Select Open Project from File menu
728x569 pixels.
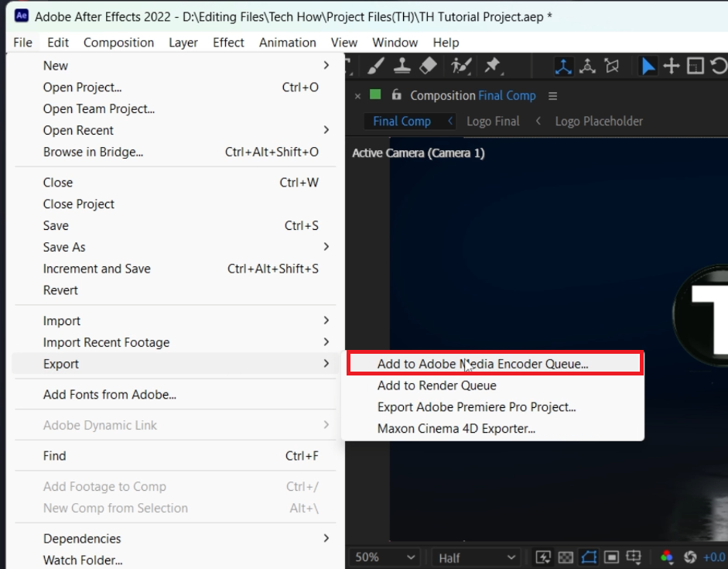click(175, 87)
